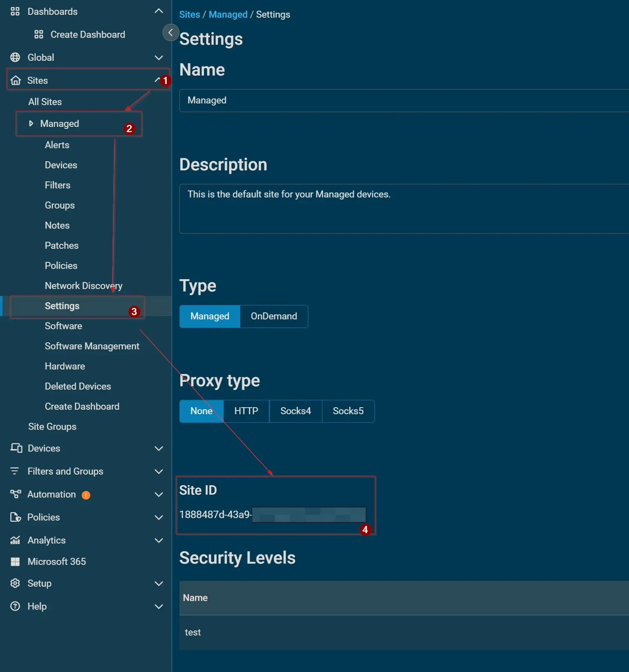Open Software Management in the sidebar

pos(92,346)
